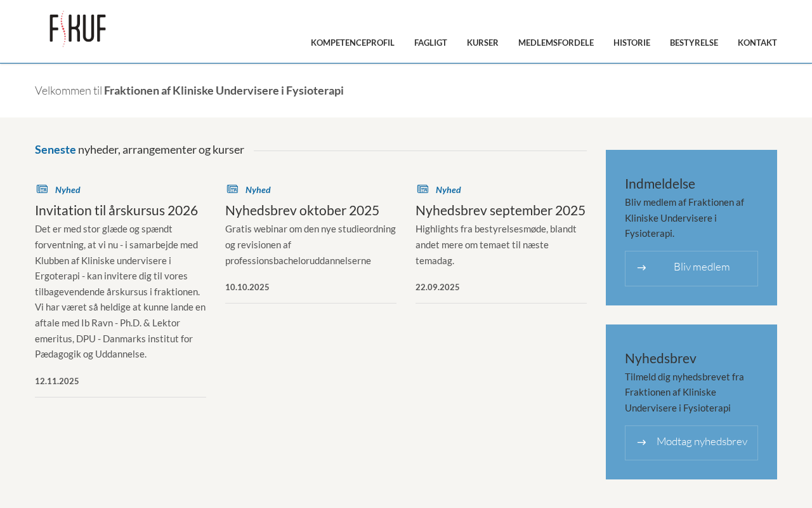The width and height of the screenshot is (812, 508).
Task: Click the Nyhed tag above the årskursus invitation
Action: (67, 190)
